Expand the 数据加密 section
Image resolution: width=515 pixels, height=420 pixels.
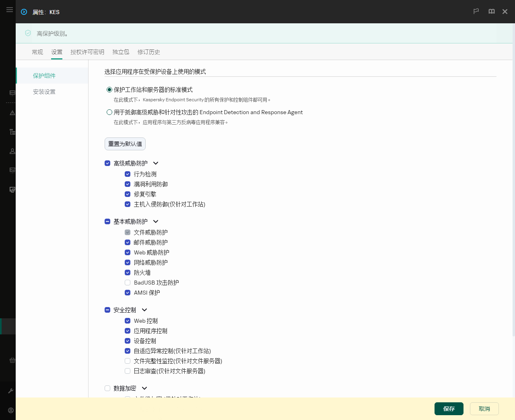tap(144, 388)
